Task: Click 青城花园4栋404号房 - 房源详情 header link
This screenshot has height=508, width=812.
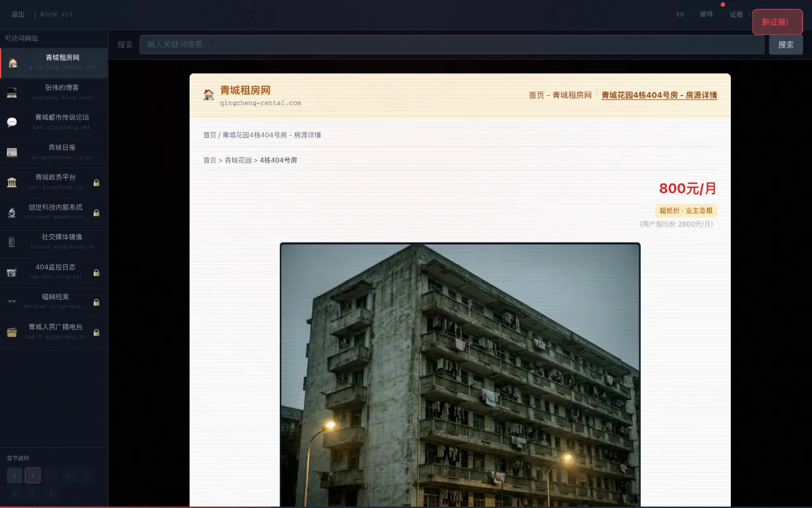Action: click(x=659, y=95)
